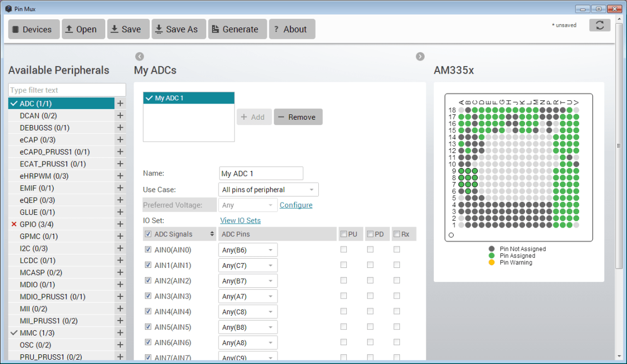This screenshot has width=627, height=364.
Task: Enable pull-down checkbox for AIN1 row
Action: pyautogui.click(x=370, y=265)
